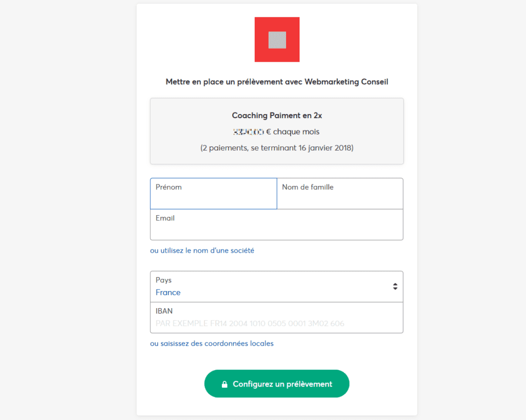The image size is (526, 420).
Task: Focus the Nom de famille field
Action: 340,194
